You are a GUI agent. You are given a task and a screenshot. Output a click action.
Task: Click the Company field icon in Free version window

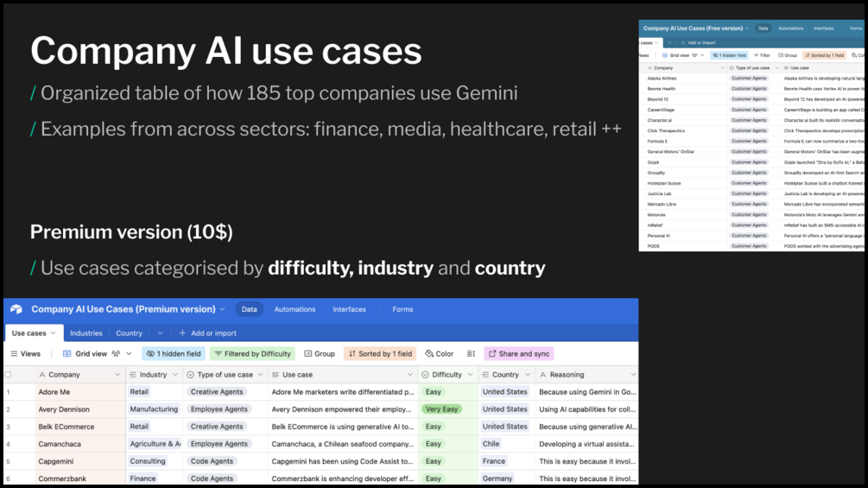[649, 67]
